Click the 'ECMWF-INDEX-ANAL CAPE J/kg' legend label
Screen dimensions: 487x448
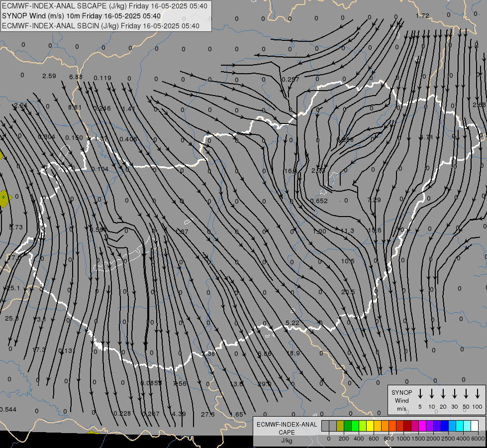[287, 432]
